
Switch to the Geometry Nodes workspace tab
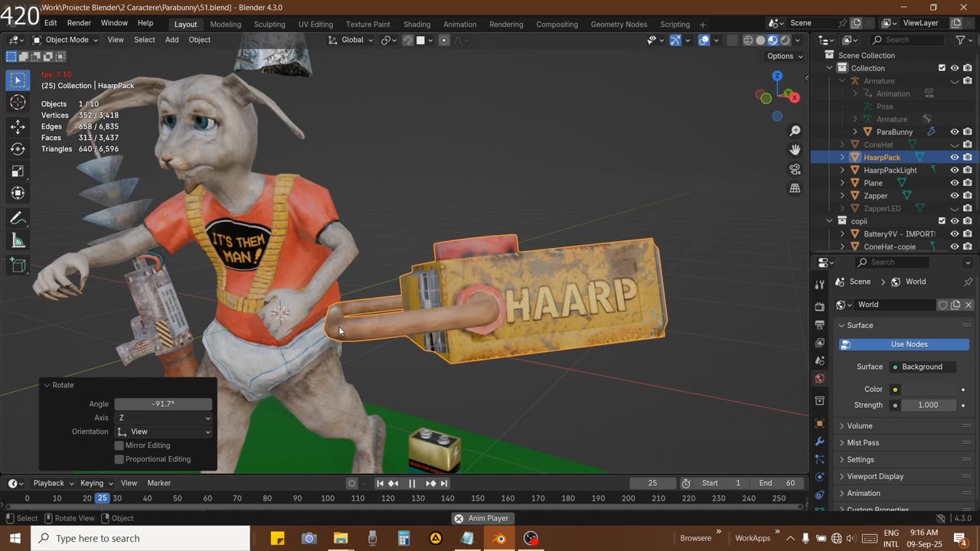point(619,24)
